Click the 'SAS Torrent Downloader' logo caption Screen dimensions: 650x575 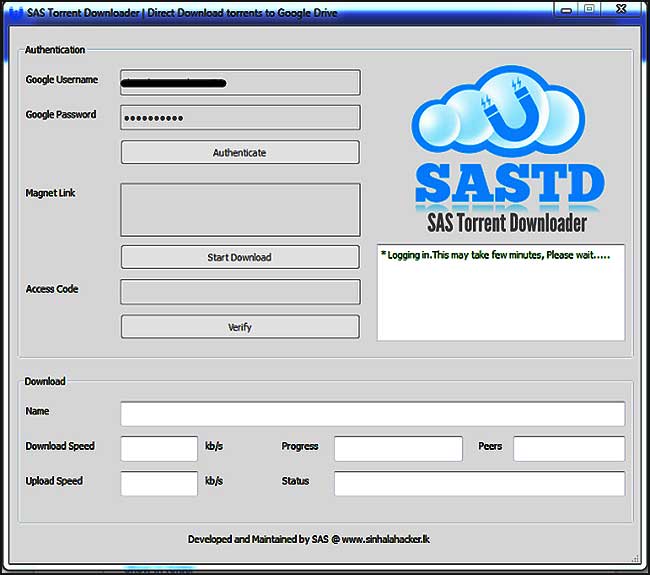(x=507, y=223)
